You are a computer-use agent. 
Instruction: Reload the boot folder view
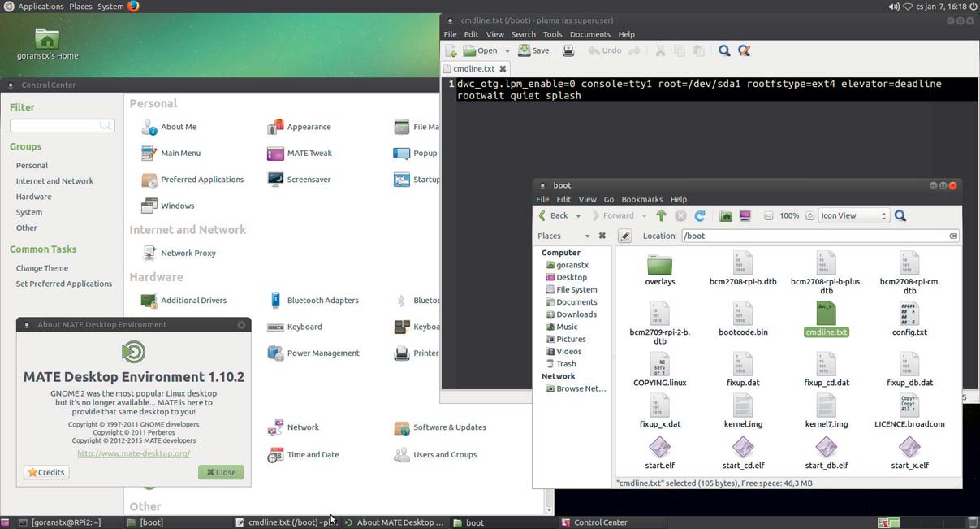click(x=700, y=215)
